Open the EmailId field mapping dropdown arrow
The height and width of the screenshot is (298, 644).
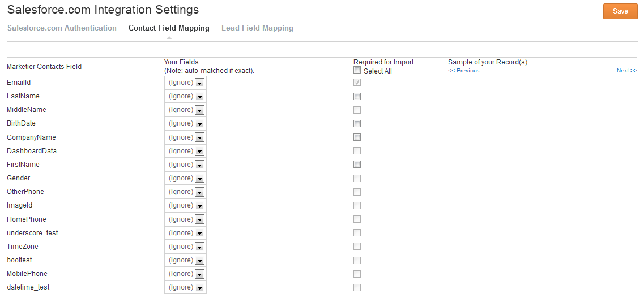[199, 83]
